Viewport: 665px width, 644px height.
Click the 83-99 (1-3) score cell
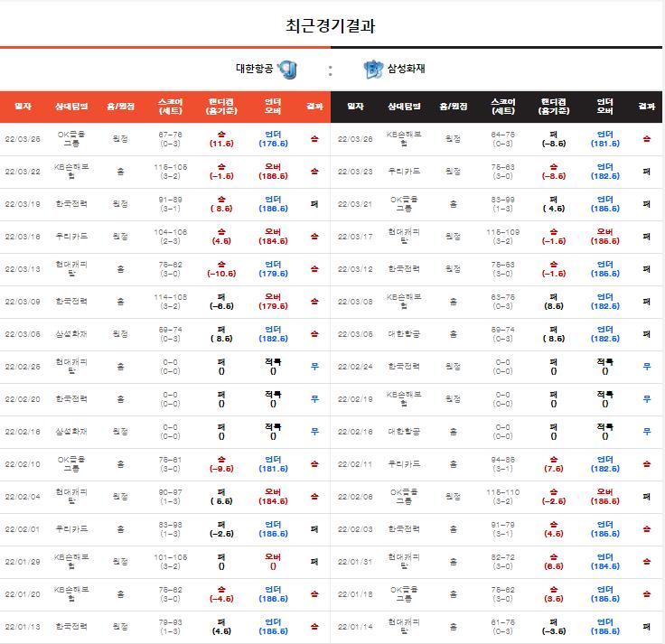click(503, 204)
